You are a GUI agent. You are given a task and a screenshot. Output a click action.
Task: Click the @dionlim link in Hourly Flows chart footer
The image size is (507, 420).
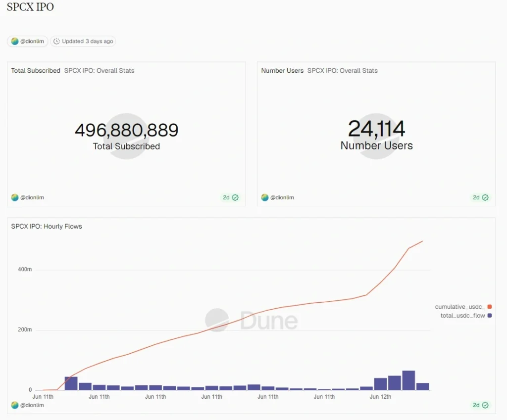point(32,405)
